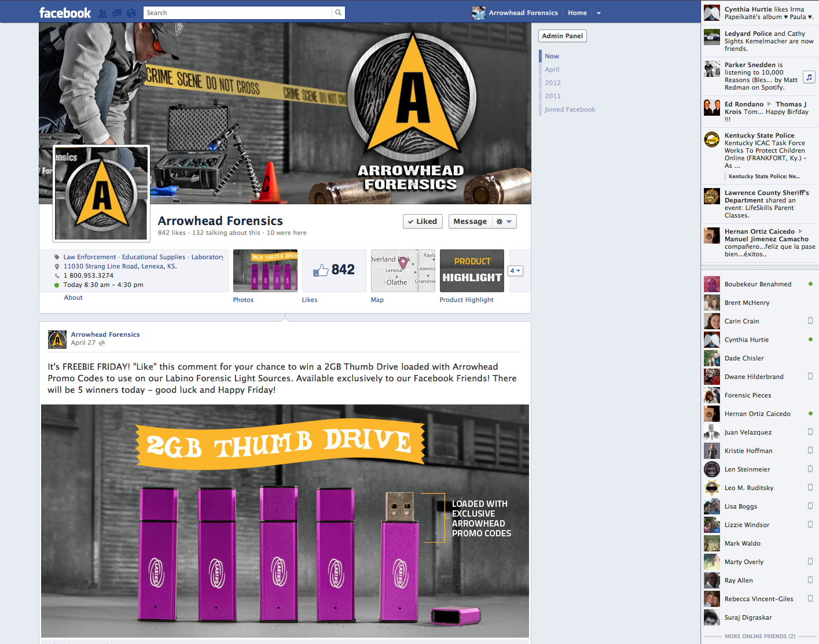Open Parker Snedden ticker story

click(x=759, y=76)
